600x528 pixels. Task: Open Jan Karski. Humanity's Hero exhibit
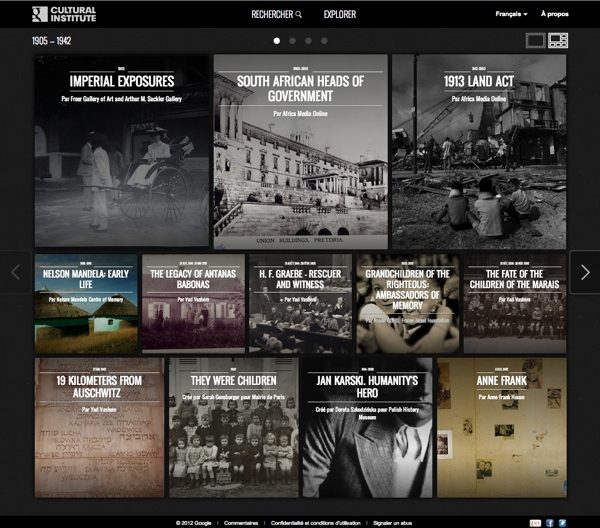pyautogui.click(x=367, y=428)
